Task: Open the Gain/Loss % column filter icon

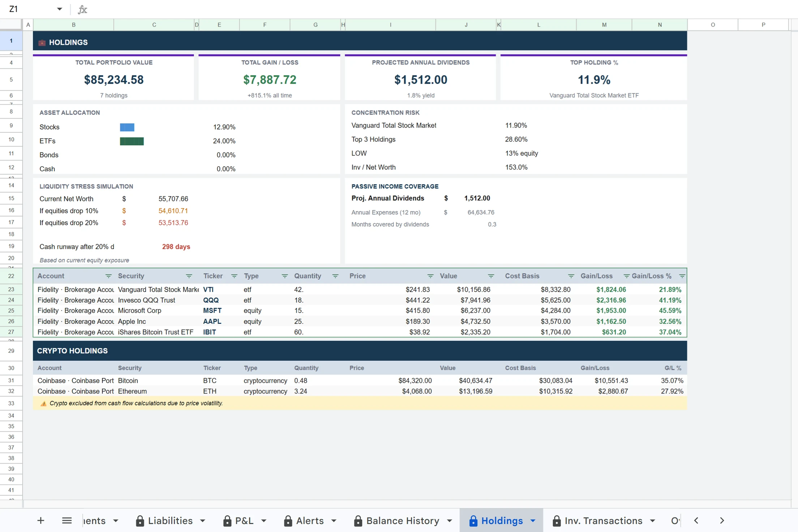Action: point(682,276)
